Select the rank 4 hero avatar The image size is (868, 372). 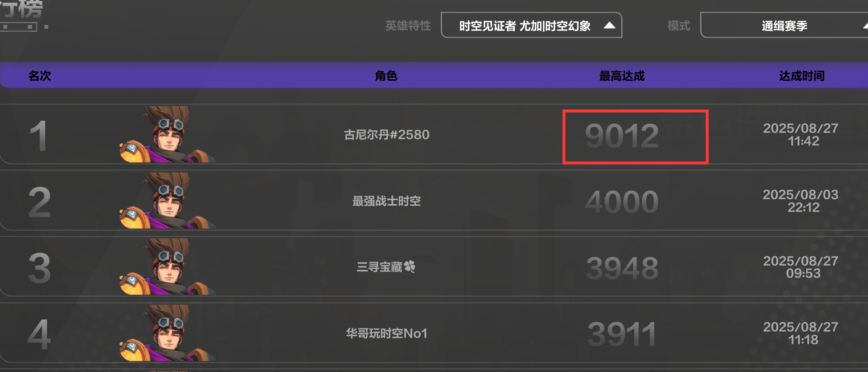[x=168, y=333]
